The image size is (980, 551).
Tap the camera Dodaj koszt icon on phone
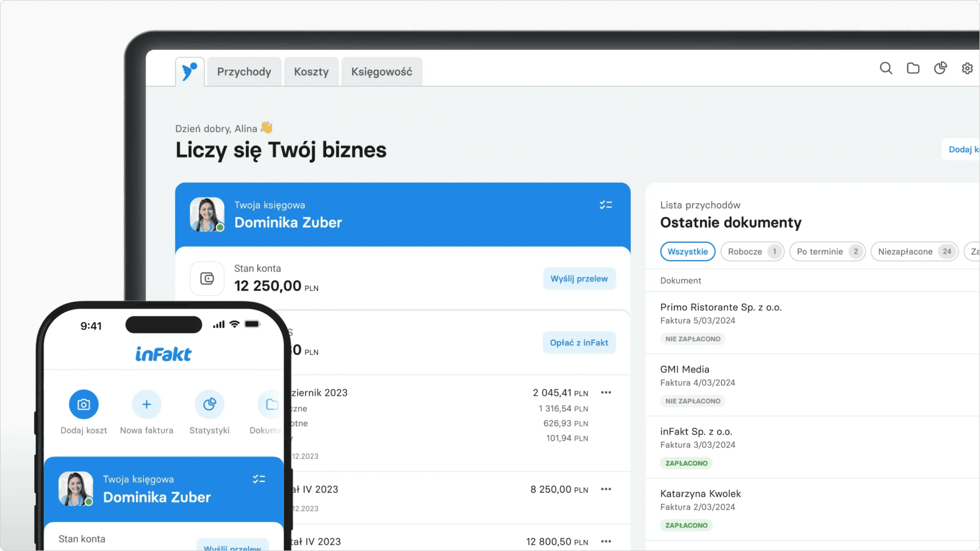[x=84, y=405]
